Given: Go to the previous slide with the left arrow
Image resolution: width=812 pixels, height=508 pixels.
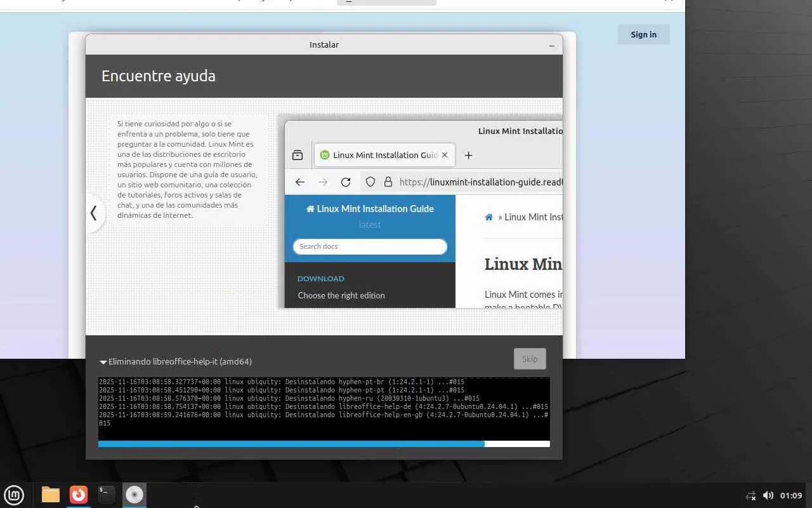Looking at the screenshot, I should point(94,213).
